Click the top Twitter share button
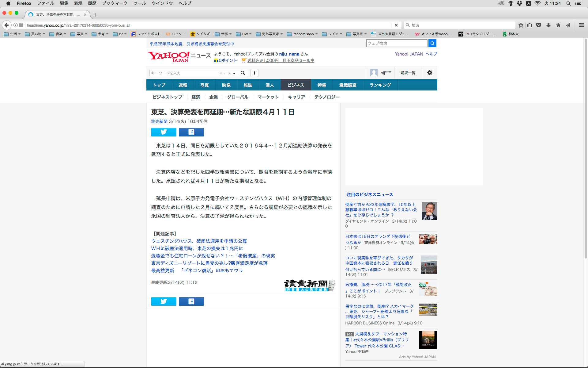This screenshot has width=588, height=368. [164, 132]
